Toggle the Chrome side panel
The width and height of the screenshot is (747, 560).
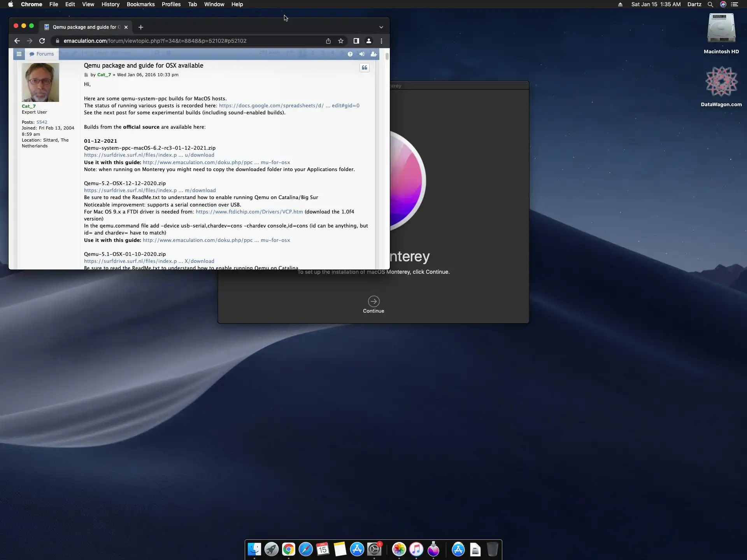pyautogui.click(x=356, y=41)
